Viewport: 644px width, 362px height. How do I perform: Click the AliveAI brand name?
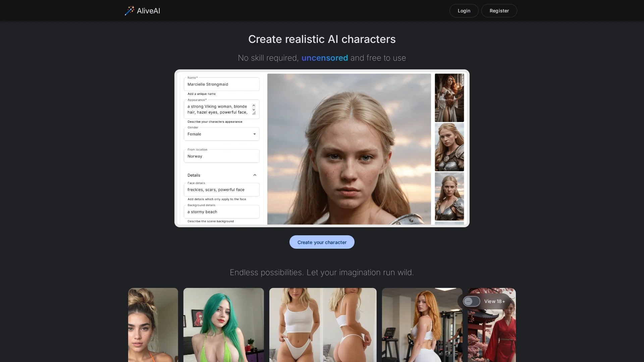click(x=148, y=11)
